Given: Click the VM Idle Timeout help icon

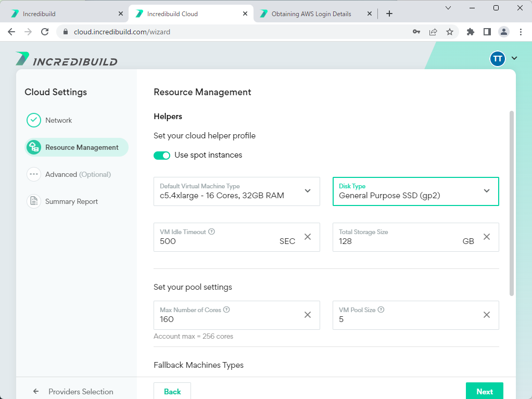Looking at the screenshot, I should tap(212, 232).
